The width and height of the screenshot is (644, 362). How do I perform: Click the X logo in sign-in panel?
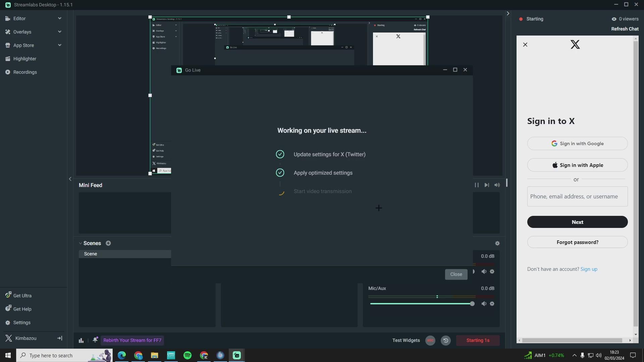pos(575,45)
